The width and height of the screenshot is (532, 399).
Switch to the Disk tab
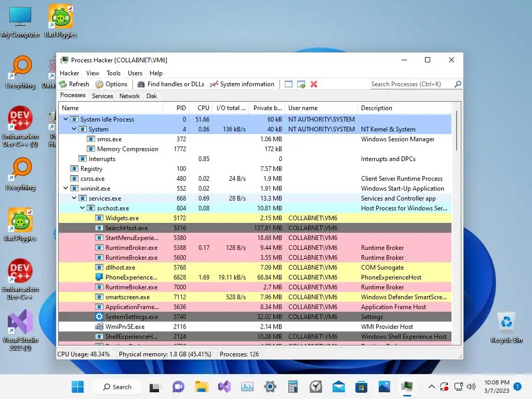(152, 96)
